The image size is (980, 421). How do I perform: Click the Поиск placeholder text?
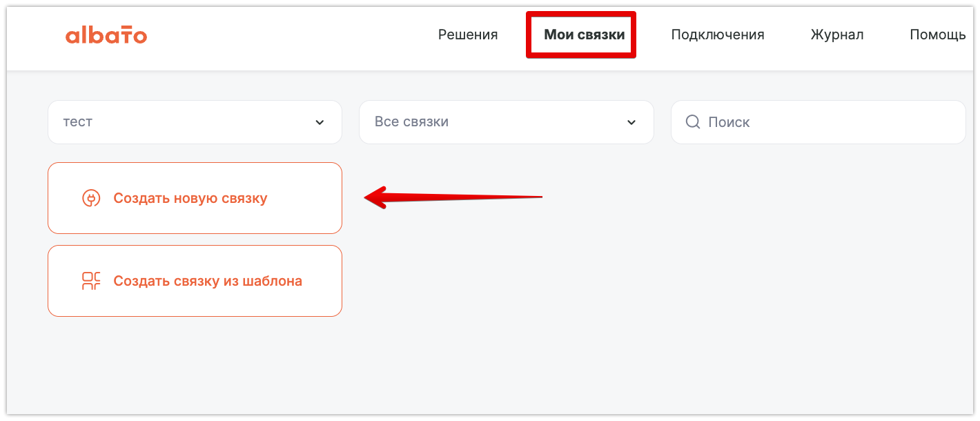pos(729,122)
